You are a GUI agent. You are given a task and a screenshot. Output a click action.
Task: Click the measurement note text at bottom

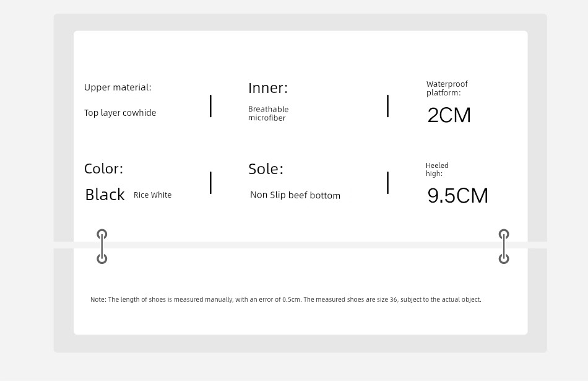[286, 299]
